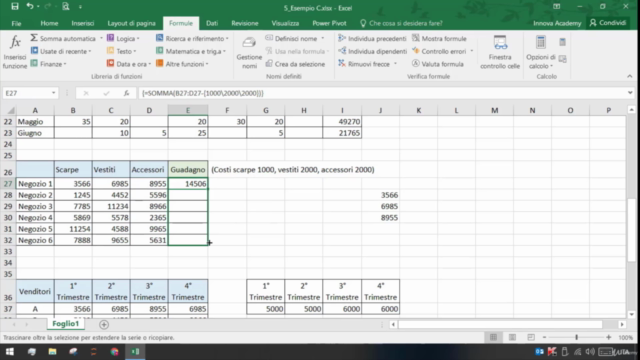Click the zoom in plus button
Viewport: 640px width, 360px height.
(609, 338)
